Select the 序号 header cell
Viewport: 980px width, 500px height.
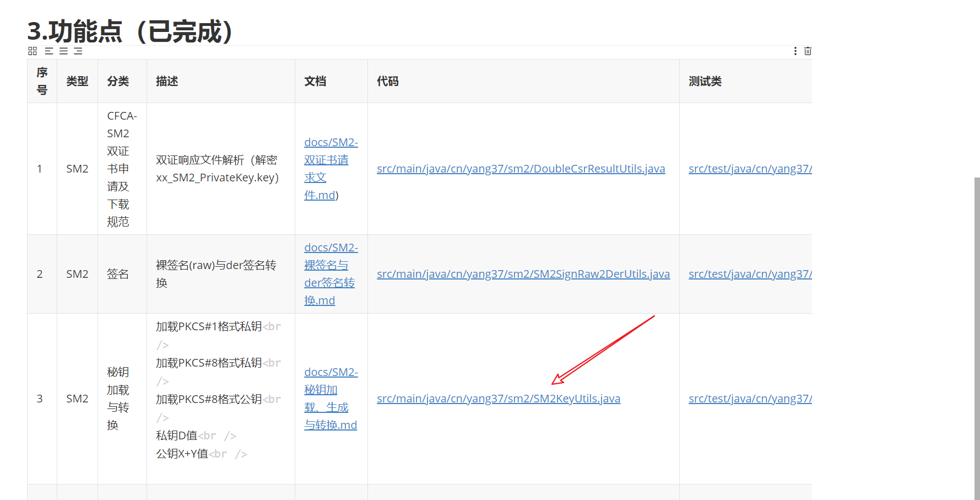[42, 81]
